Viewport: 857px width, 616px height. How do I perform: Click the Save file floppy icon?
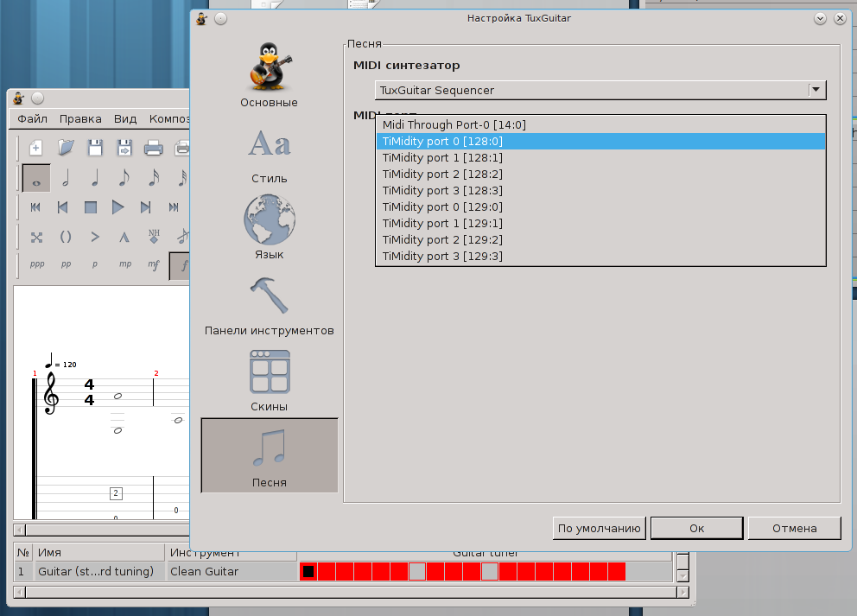tap(95, 148)
